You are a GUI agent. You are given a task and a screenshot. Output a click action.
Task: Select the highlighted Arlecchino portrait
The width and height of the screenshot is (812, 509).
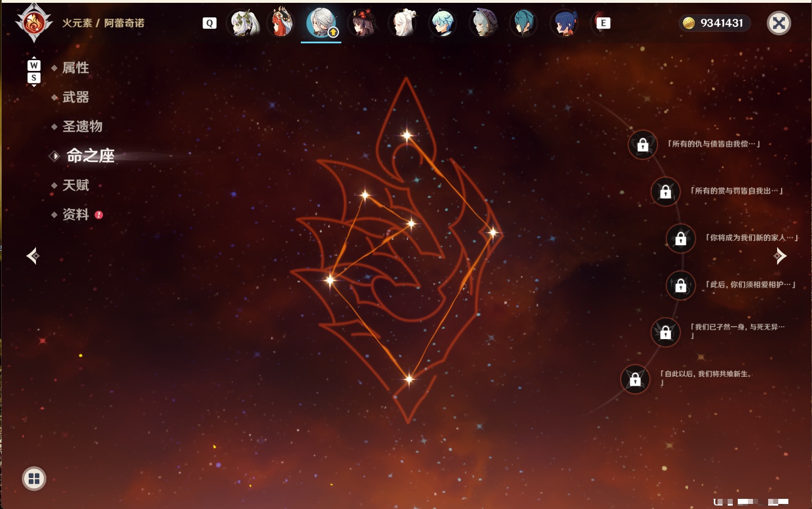321,23
